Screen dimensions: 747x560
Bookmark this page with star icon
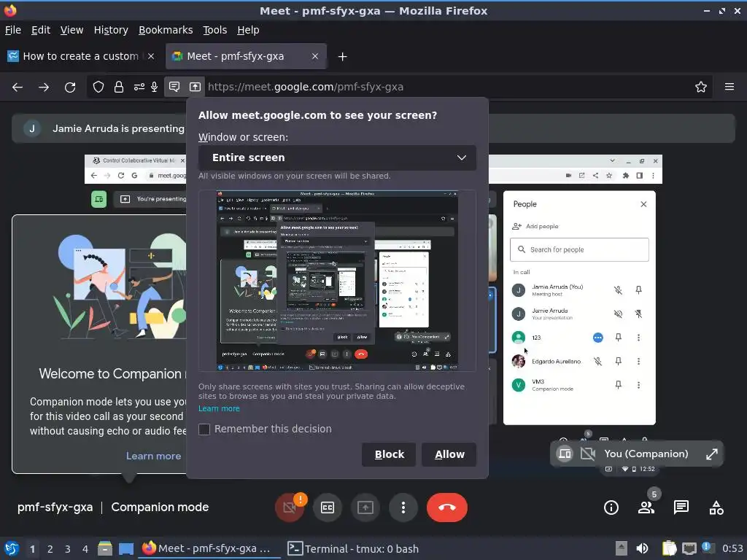tap(701, 87)
